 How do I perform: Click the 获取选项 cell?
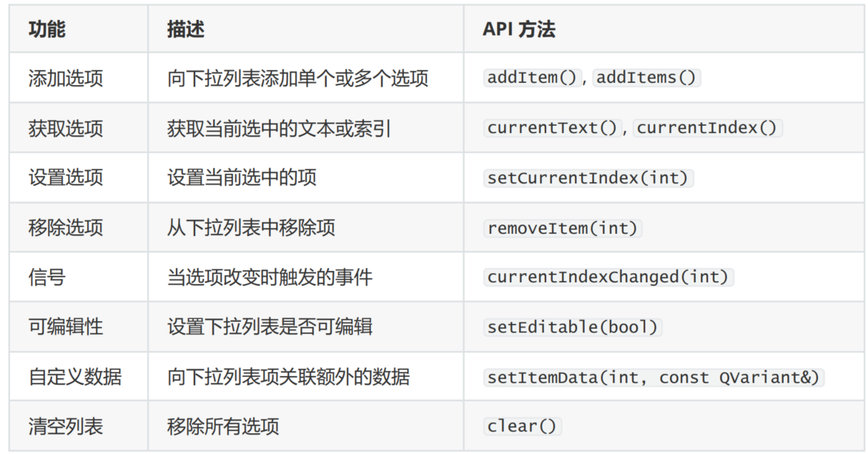point(66,129)
